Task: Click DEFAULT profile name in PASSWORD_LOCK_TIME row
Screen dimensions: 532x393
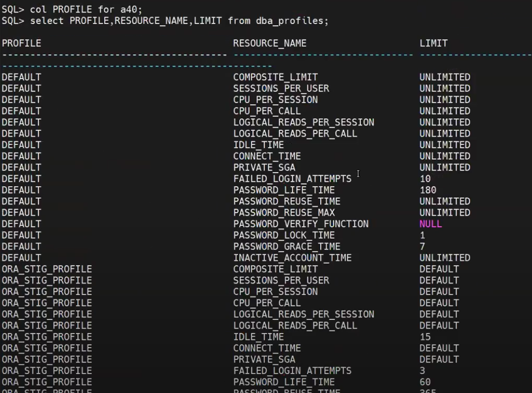Action: [x=21, y=235]
